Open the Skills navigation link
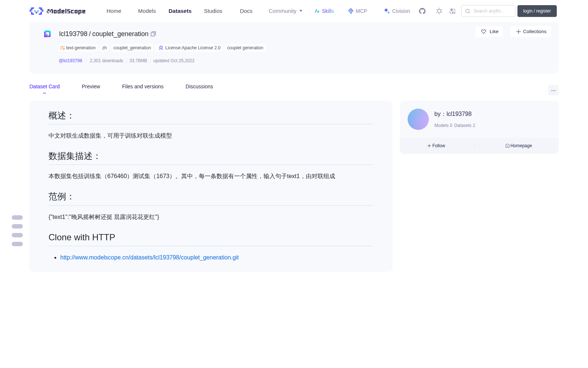 tap(325, 11)
